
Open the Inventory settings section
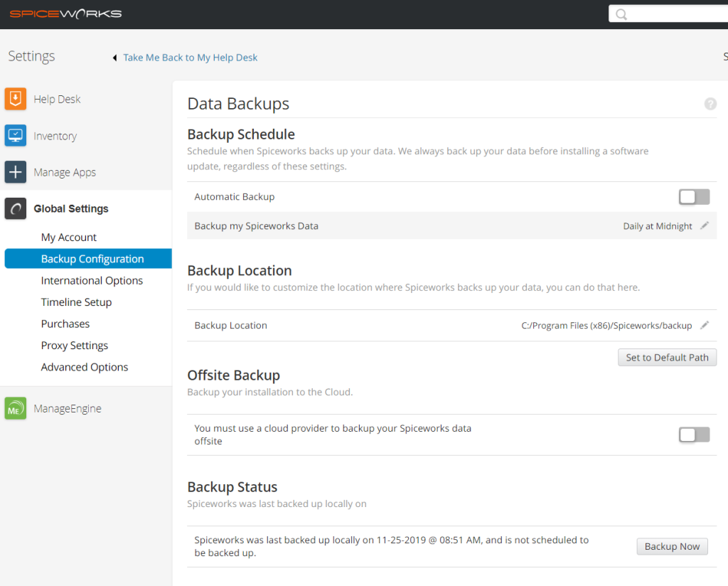click(x=55, y=136)
